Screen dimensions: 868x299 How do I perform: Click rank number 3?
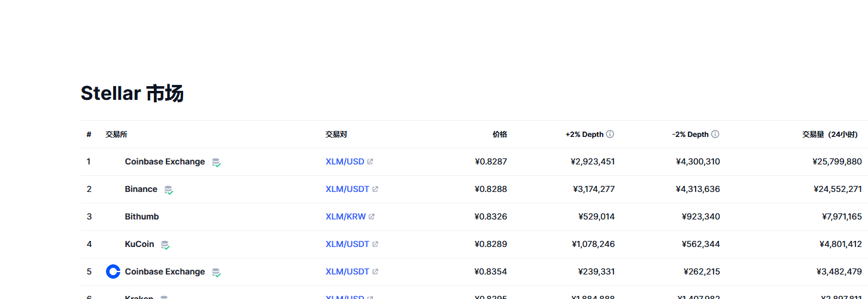(x=89, y=217)
